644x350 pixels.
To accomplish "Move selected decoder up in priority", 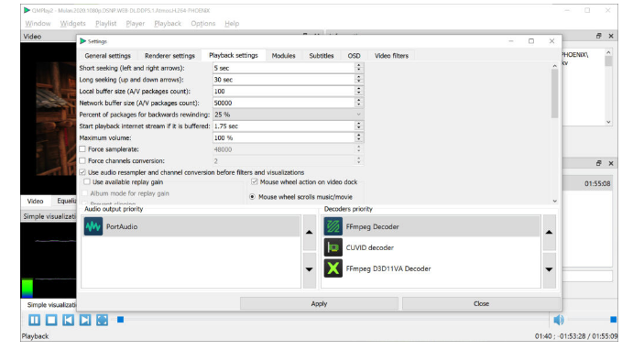I will click(549, 233).
